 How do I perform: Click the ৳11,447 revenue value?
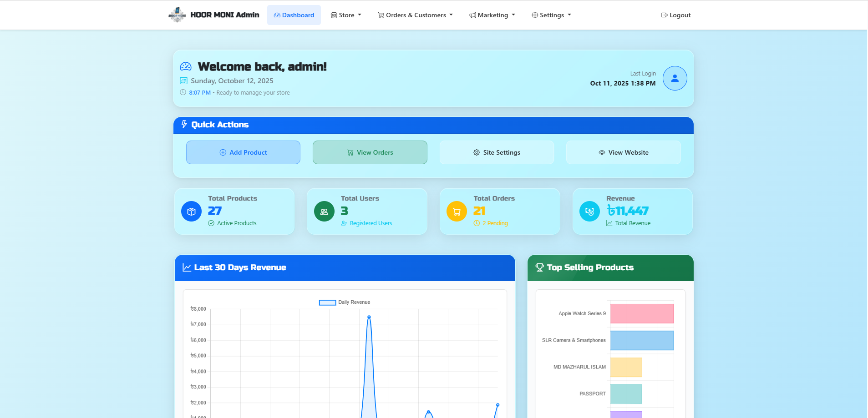coord(628,211)
